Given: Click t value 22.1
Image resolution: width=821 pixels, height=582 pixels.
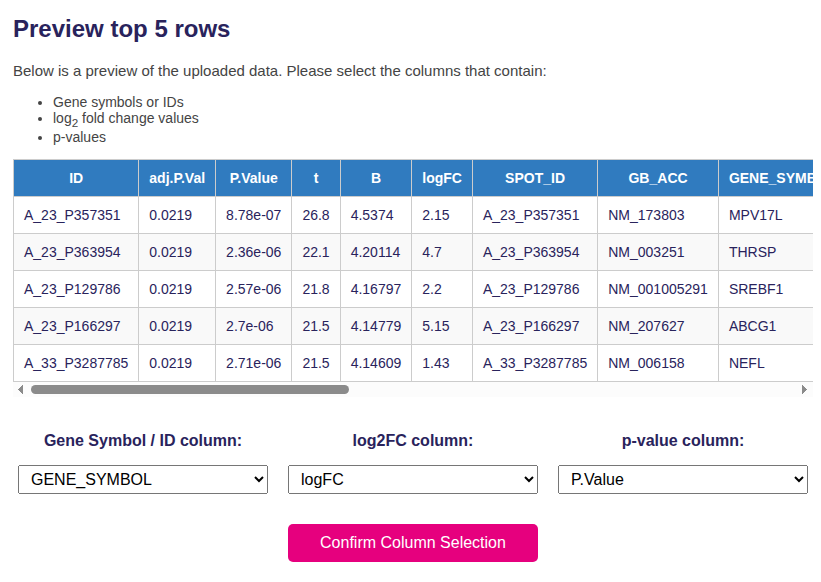Looking at the screenshot, I should 316,252.
